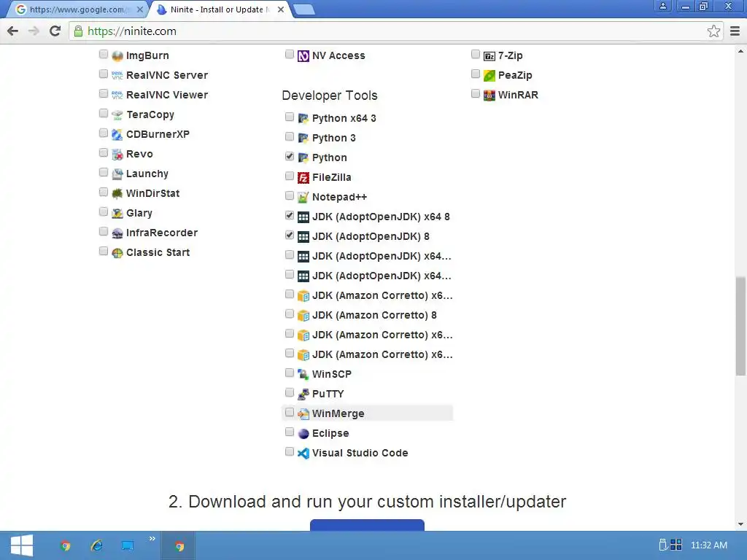Launch Chrome from pinned taskbar icon
Viewport: 747px width, 560px height.
click(x=66, y=545)
